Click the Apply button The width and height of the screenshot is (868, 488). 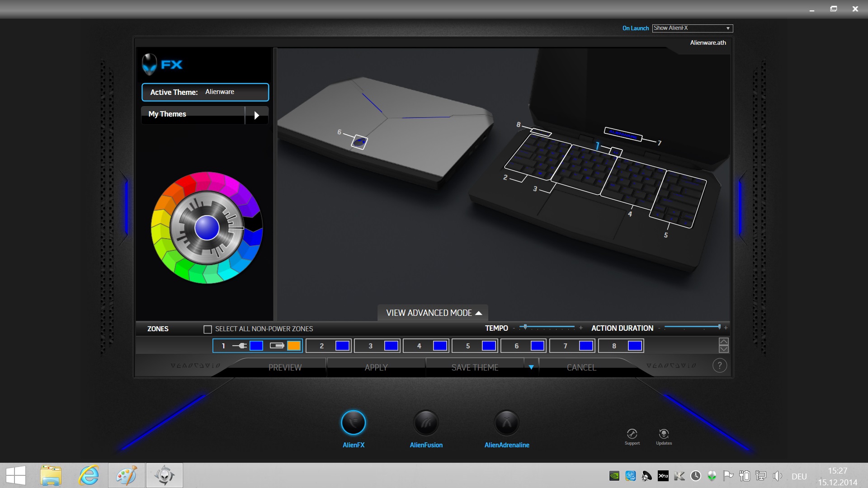(x=376, y=367)
